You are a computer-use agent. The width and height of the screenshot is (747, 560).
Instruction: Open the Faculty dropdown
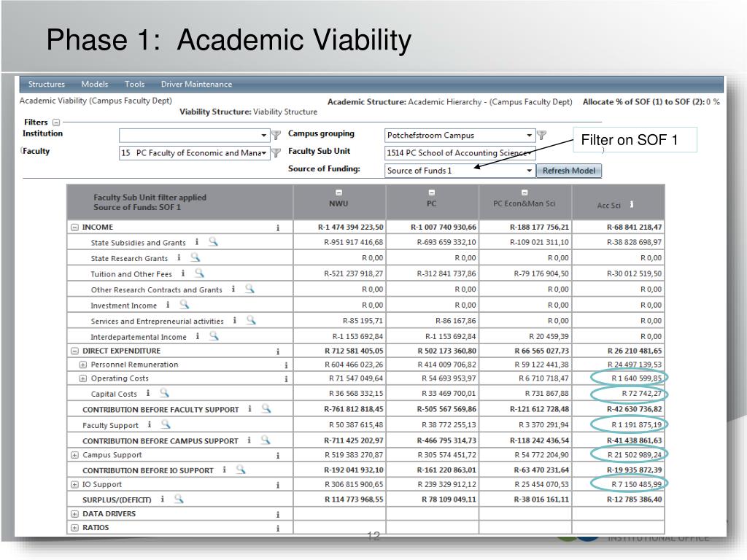pyautogui.click(x=194, y=153)
